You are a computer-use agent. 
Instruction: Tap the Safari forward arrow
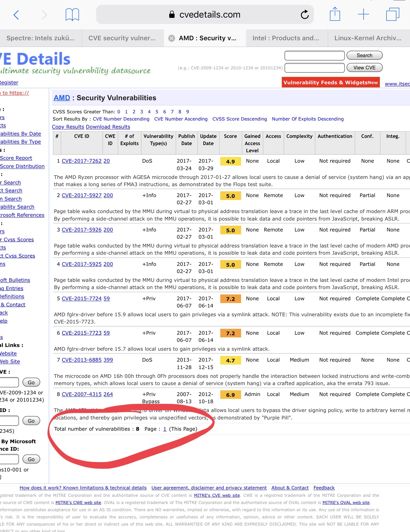44,15
